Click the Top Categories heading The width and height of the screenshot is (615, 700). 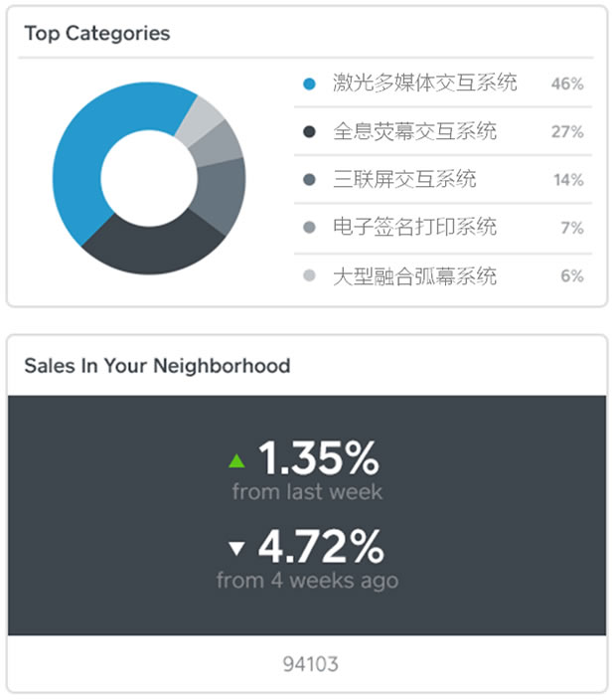coord(97,34)
